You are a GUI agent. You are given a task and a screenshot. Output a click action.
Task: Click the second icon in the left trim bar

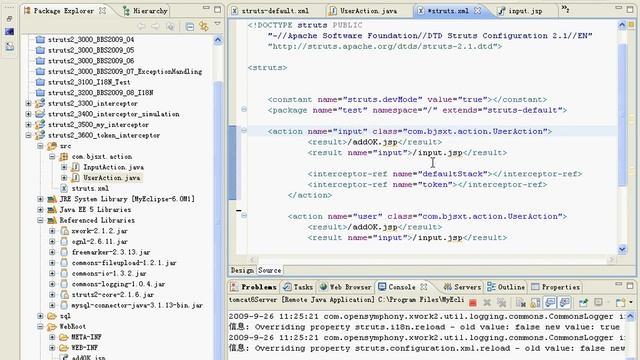10,32
